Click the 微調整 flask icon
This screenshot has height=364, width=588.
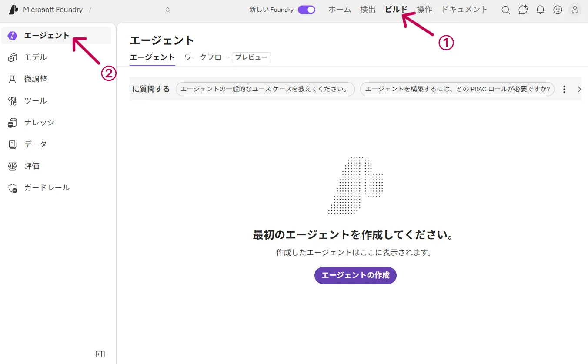pos(13,79)
